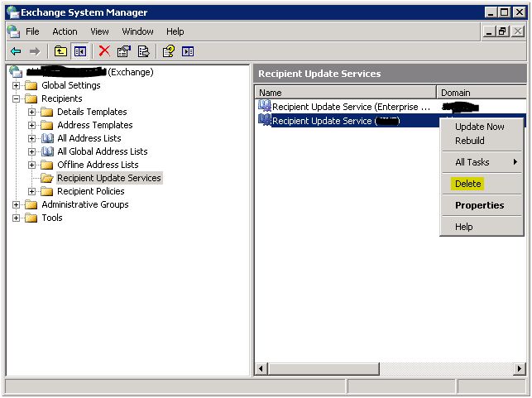This screenshot has height=398, width=532.
Task: Expand the All Address Lists node
Action: tap(32, 138)
